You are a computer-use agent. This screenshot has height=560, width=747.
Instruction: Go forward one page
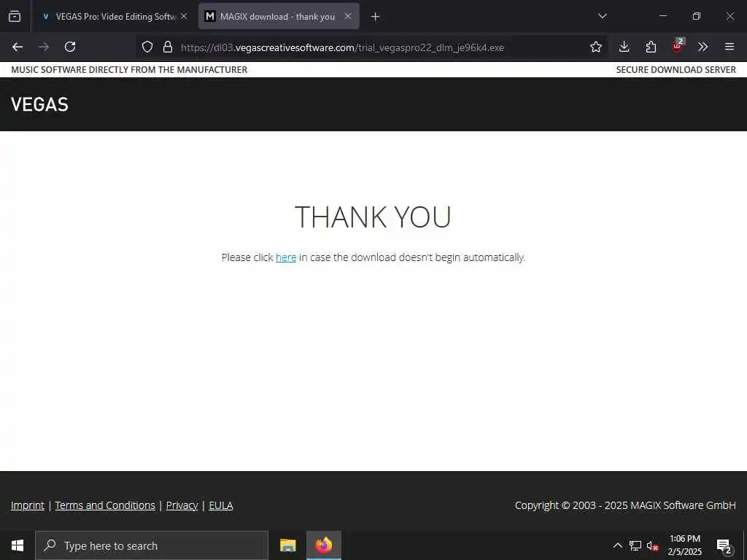click(x=44, y=47)
